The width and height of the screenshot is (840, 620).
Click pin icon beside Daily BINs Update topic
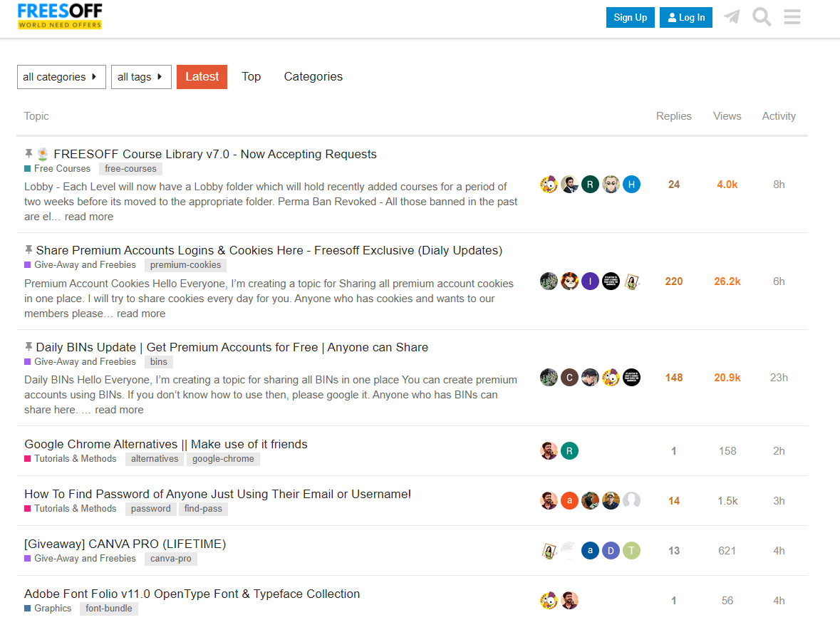pos(29,347)
